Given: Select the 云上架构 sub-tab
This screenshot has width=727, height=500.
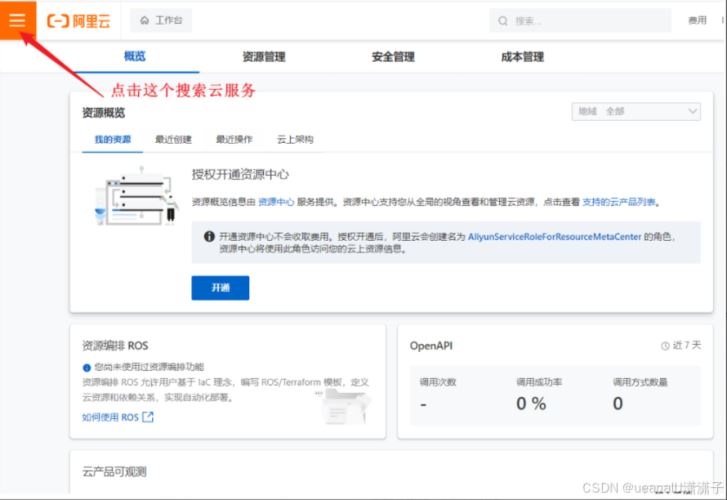Looking at the screenshot, I should pos(295,139).
